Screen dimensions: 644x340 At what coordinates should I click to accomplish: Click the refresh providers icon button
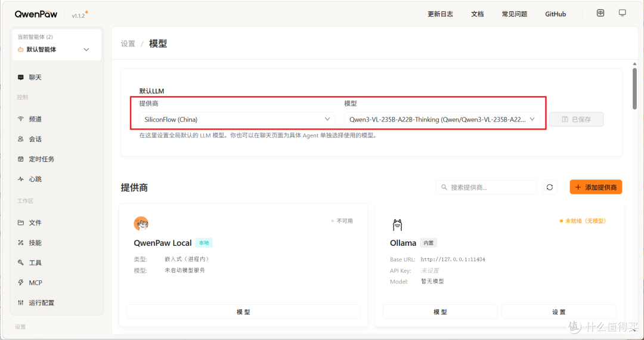[x=550, y=187]
